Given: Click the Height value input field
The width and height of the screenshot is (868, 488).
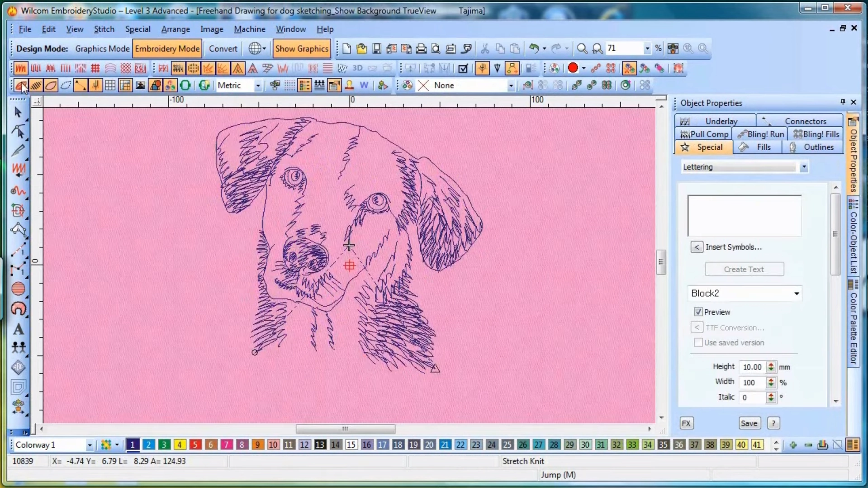Looking at the screenshot, I should point(752,367).
